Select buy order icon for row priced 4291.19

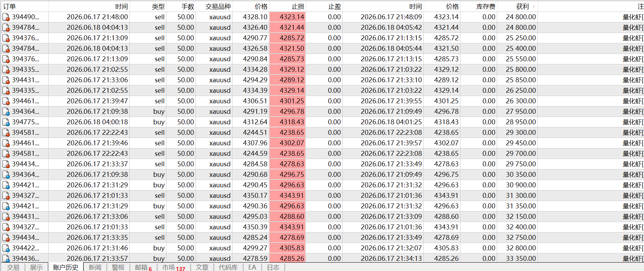(6, 112)
